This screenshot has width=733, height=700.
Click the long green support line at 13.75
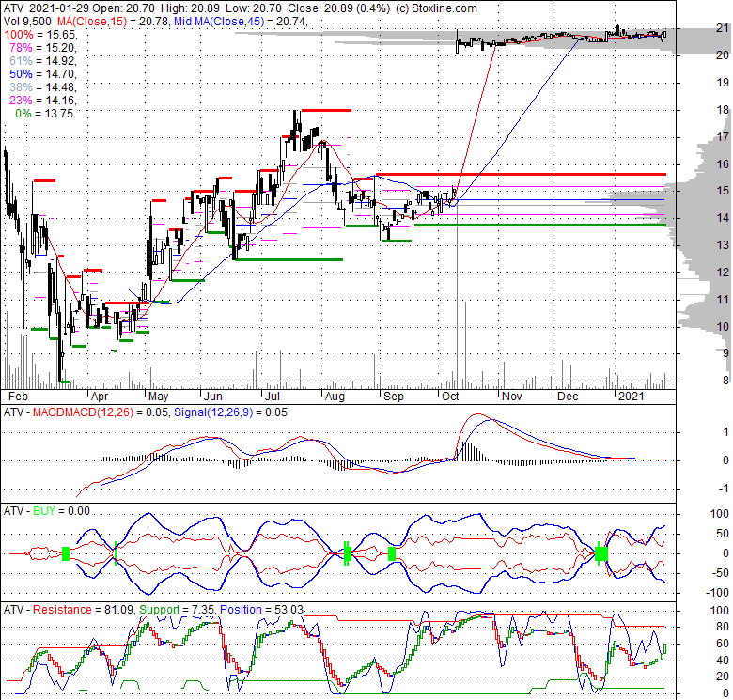click(540, 226)
